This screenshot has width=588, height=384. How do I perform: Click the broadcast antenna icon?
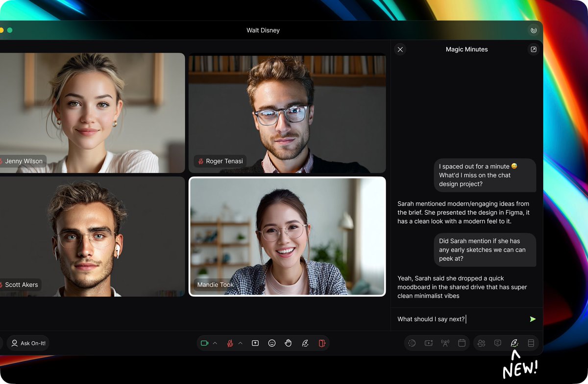click(x=445, y=343)
